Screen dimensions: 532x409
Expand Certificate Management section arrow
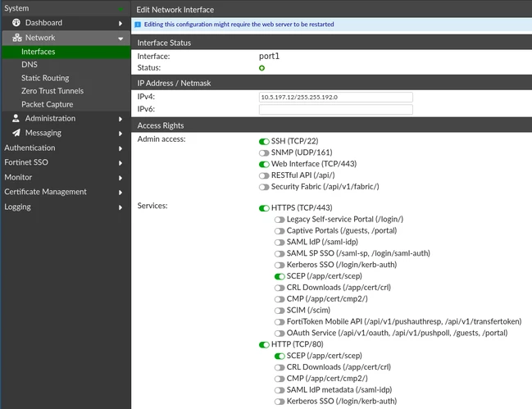click(x=120, y=193)
